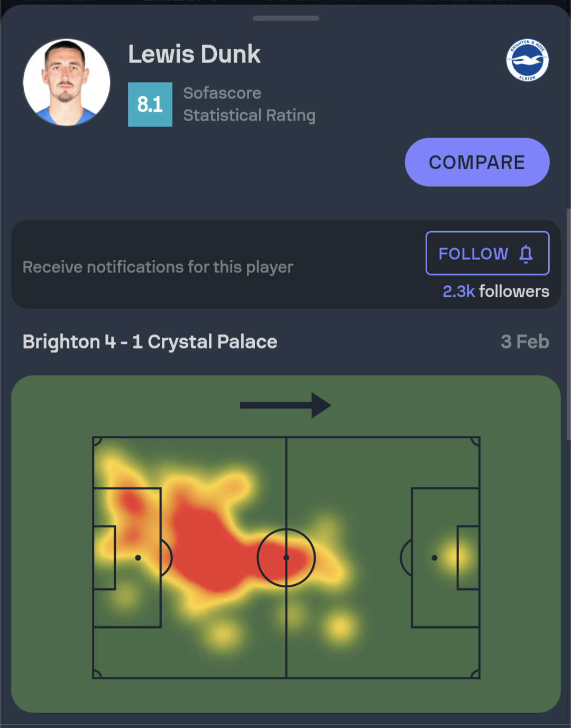Follow Lewis Dunk for notifications
This screenshot has width=571, height=728.
pyautogui.click(x=487, y=253)
